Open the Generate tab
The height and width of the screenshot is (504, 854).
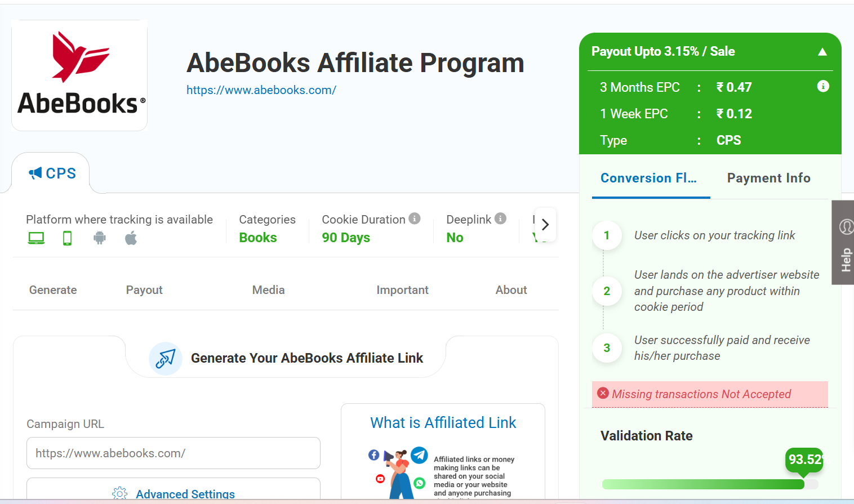click(53, 290)
